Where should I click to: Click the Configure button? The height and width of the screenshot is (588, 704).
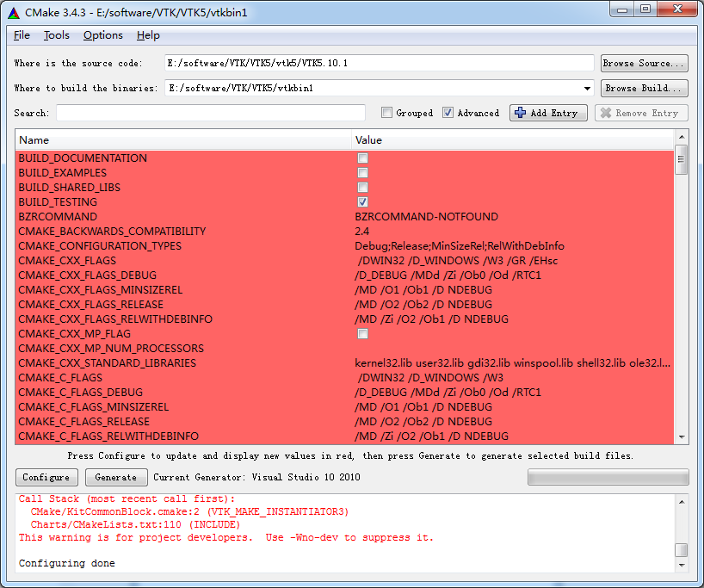pyautogui.click(x=46, y=477)
